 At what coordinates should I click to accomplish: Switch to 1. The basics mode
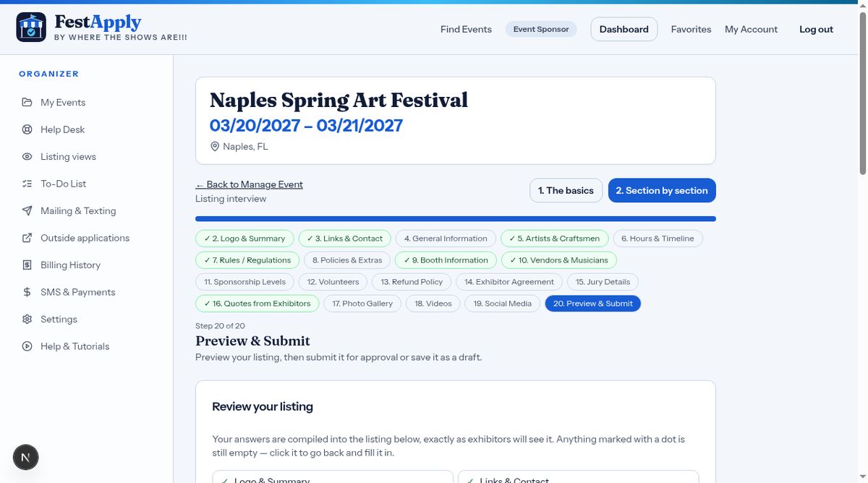(566, 190)
